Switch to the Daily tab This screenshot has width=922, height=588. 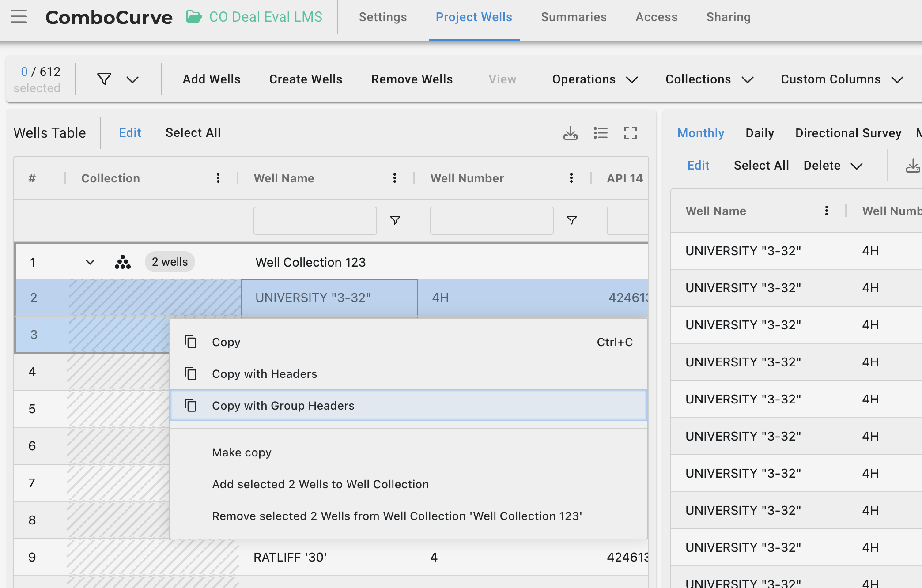[x=760, y=133]
